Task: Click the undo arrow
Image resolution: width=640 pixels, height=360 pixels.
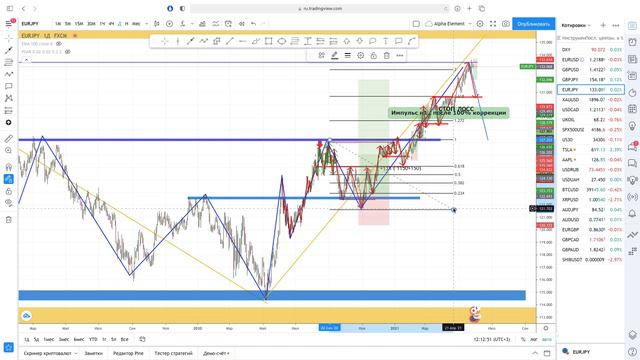Action: tap(253, 24)
